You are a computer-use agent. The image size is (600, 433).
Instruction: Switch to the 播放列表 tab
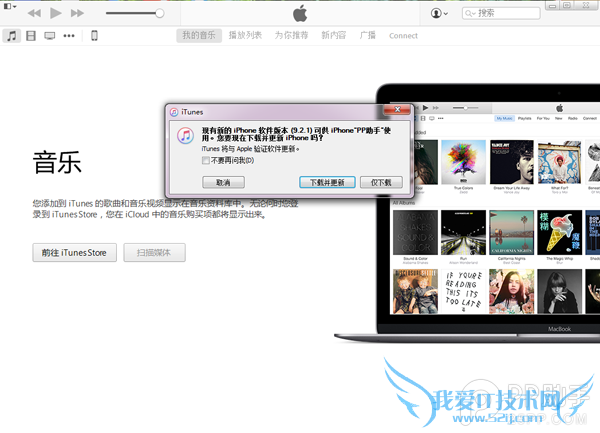pyautogui.click(x=245, y=36)
